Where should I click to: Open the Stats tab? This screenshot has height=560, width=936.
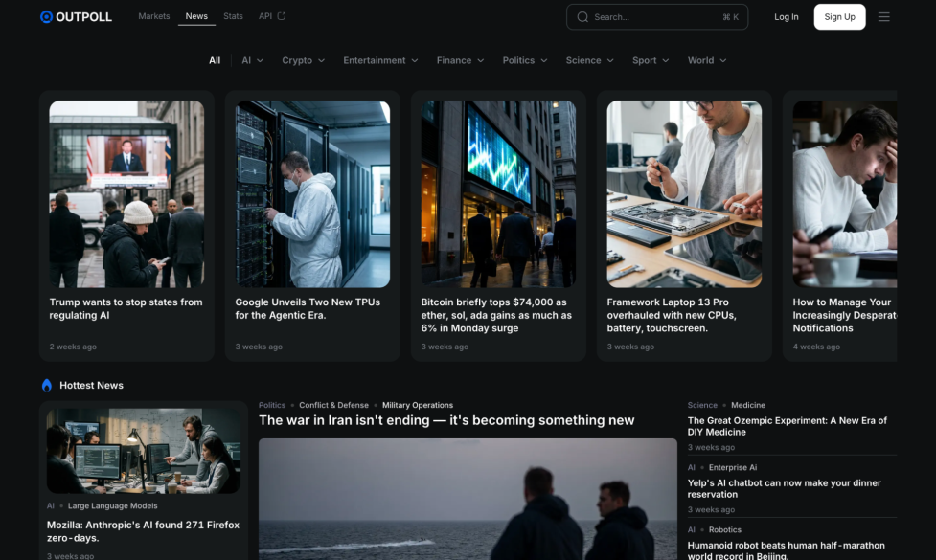(x=233, y=16)
